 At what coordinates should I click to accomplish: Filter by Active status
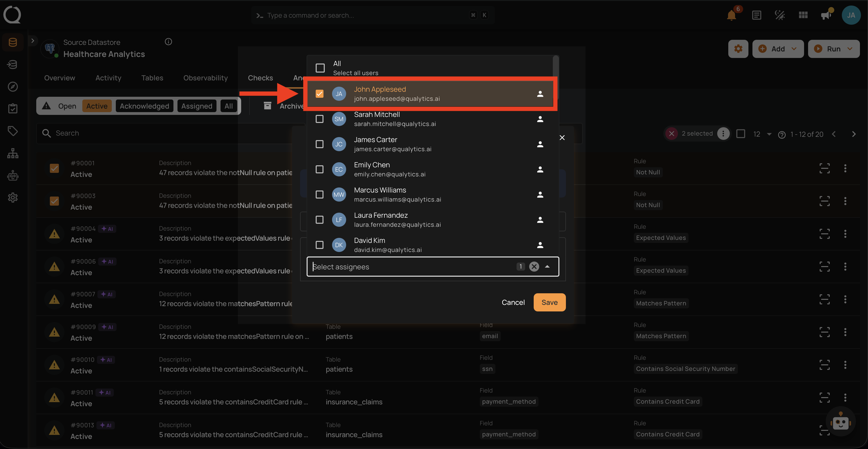click(97, 106)
